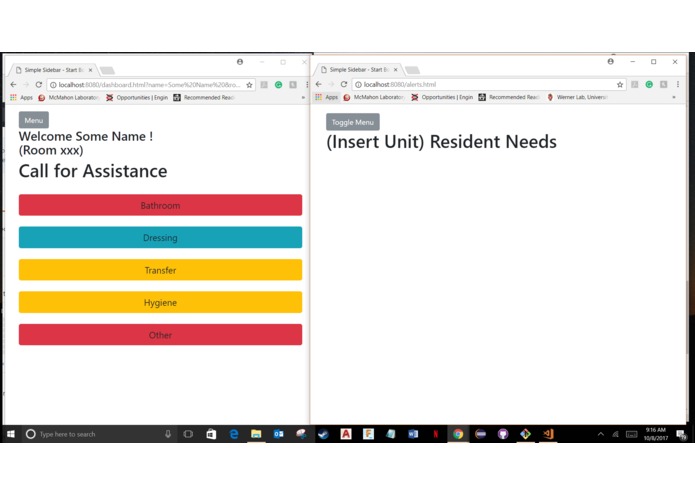Screen dimensions: 695x494
Task: Open GitHub Desktop from the taskbar
Action: tap(503, 434)
